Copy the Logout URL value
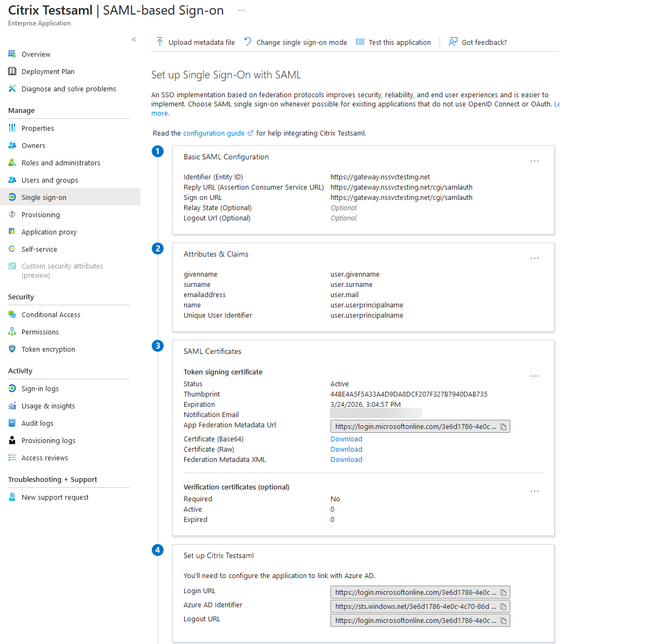Image resolution: width=648 pixels, height=644 pixels. [503, 621]
